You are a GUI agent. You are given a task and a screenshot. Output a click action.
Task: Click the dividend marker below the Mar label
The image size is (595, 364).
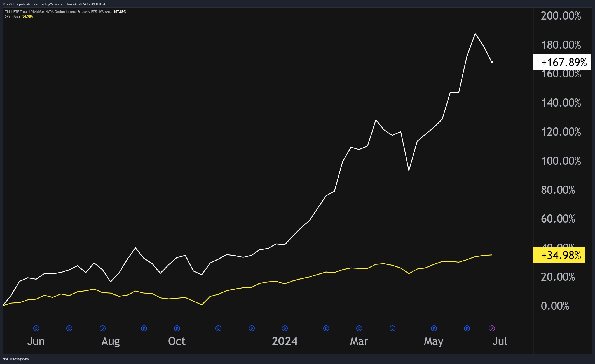359,328
